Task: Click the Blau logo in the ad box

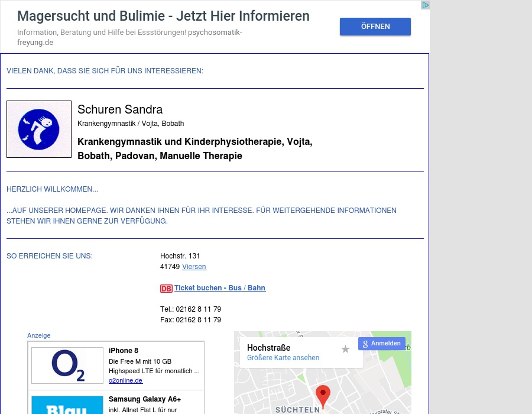Action: click(67, 408)
